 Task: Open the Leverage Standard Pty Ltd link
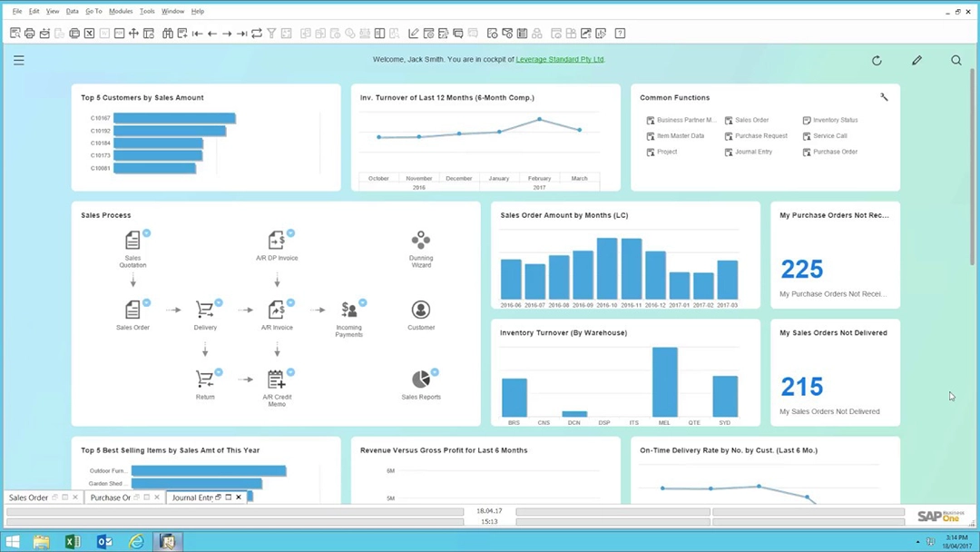tap(560, 59)
